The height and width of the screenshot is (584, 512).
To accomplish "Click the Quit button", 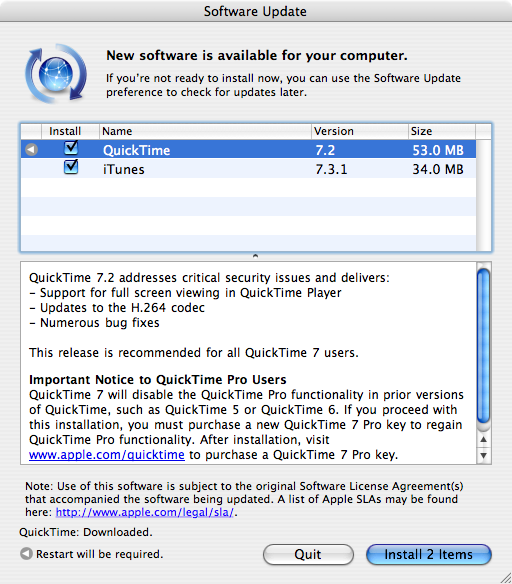I will pos(308,554).
